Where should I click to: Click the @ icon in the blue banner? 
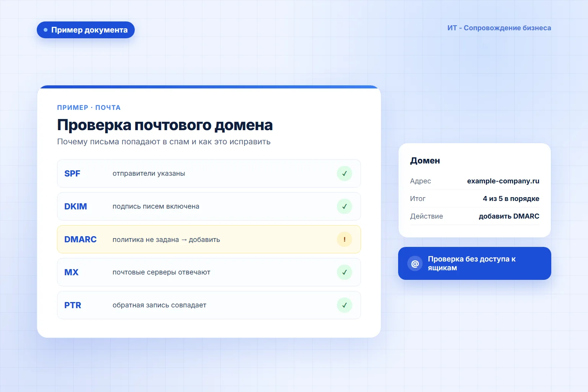415,263
